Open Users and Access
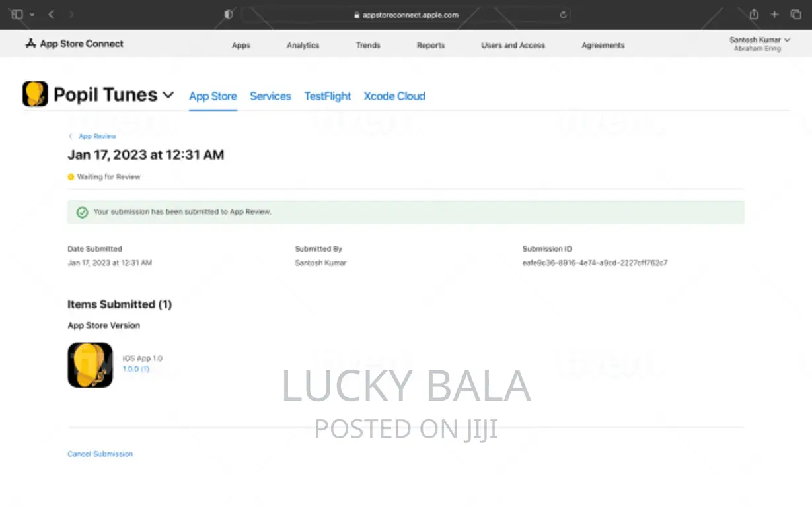 click(513, 46)
